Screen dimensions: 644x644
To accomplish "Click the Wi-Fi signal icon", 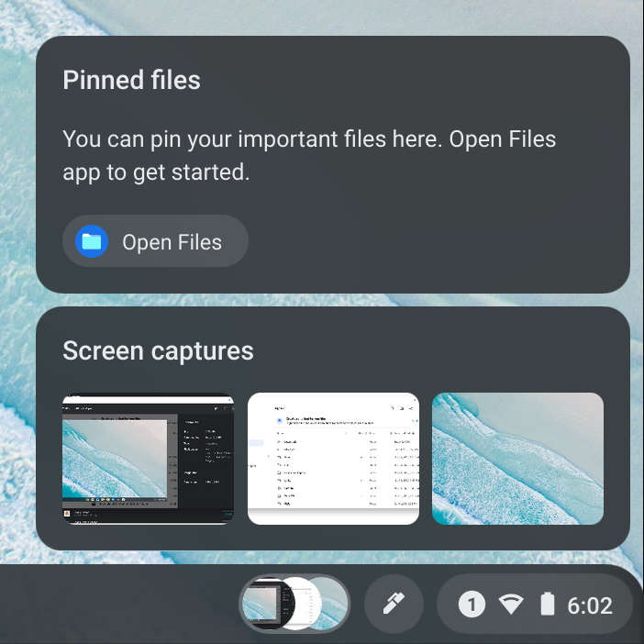I will click(x=511, y=605).
